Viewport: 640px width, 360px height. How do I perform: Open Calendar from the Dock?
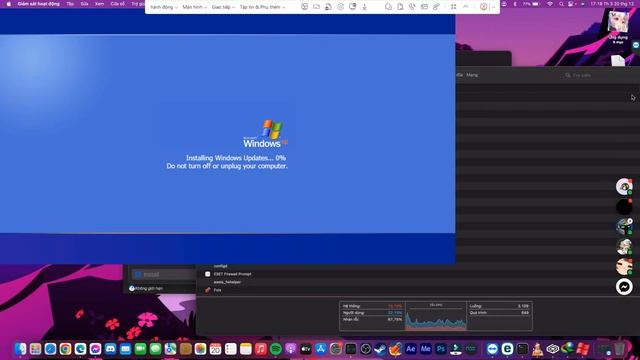pos(216,349)
